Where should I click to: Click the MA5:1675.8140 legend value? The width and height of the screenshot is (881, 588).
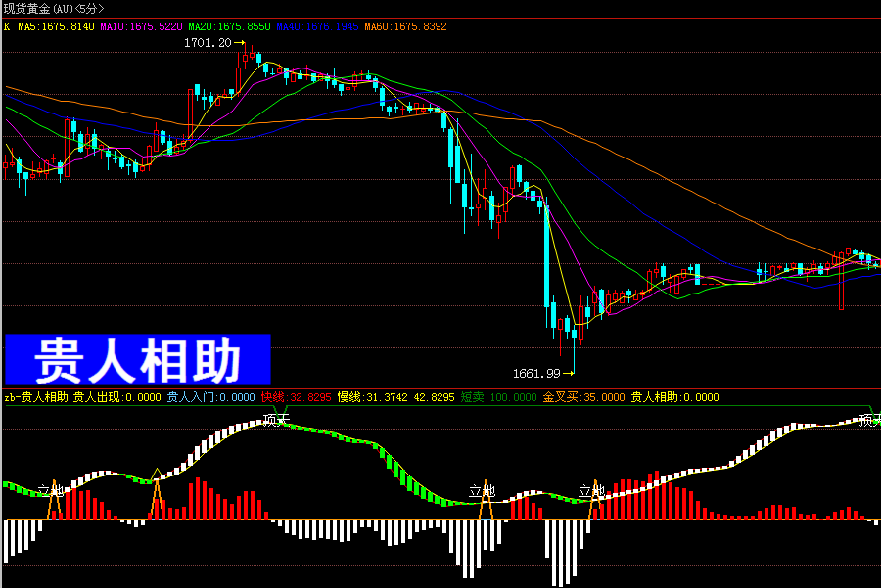click(x=56, y=26)
